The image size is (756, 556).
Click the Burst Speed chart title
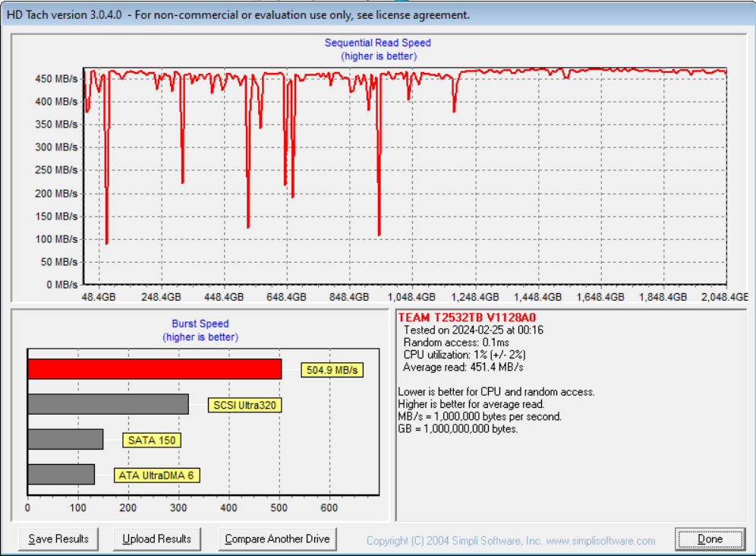point(200,324)
